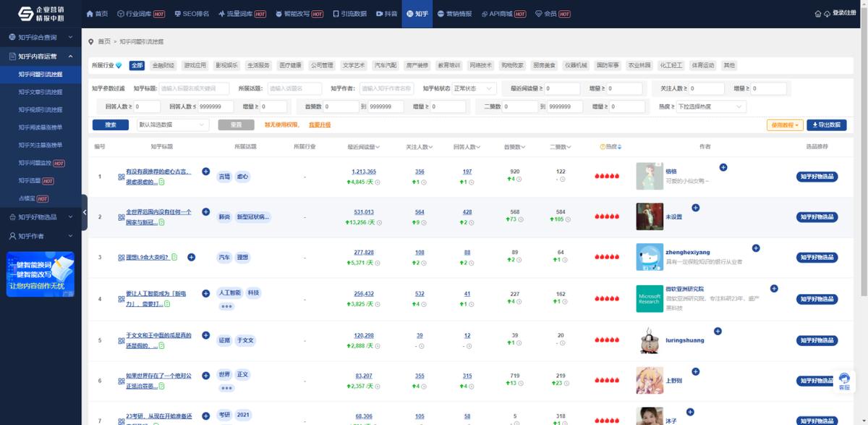The width and height of the screenshot is (868, 425).
Task: Click the plus icon next to 微软亚洲研究院
Action: [x=774, y=288]
